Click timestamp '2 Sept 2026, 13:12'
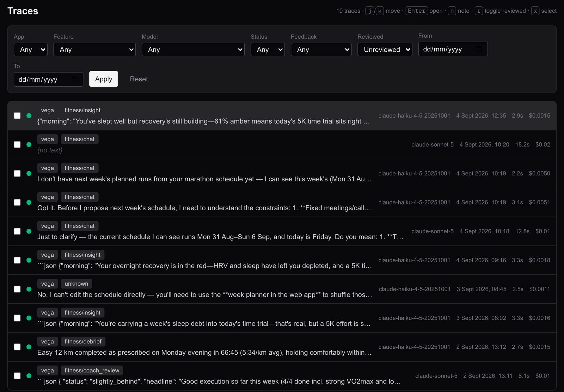The width and height of the screenshot is (564, 392). point(481,347)
